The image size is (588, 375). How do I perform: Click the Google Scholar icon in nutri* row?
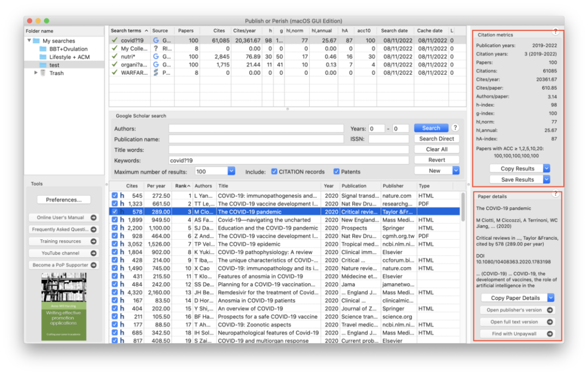click(156, 56)
